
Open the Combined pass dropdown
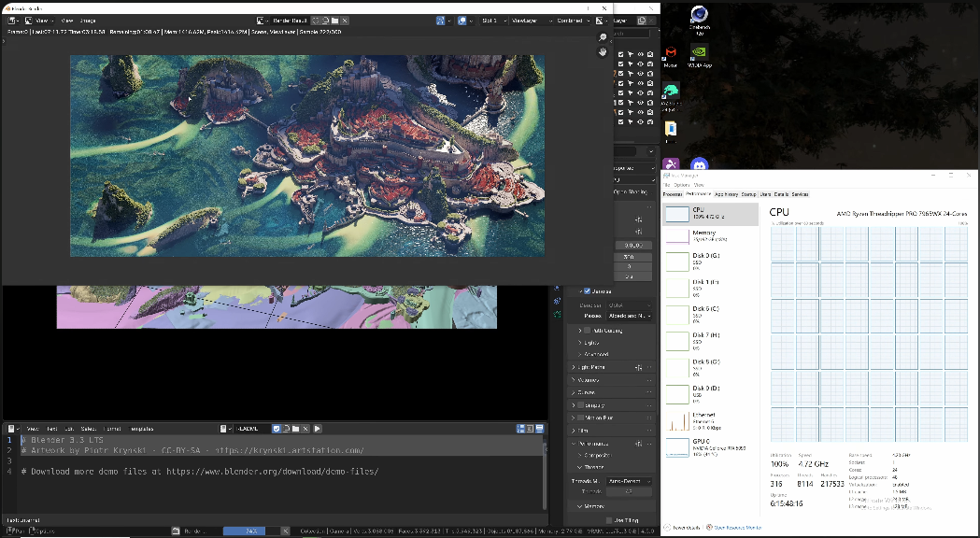point(573,21)
